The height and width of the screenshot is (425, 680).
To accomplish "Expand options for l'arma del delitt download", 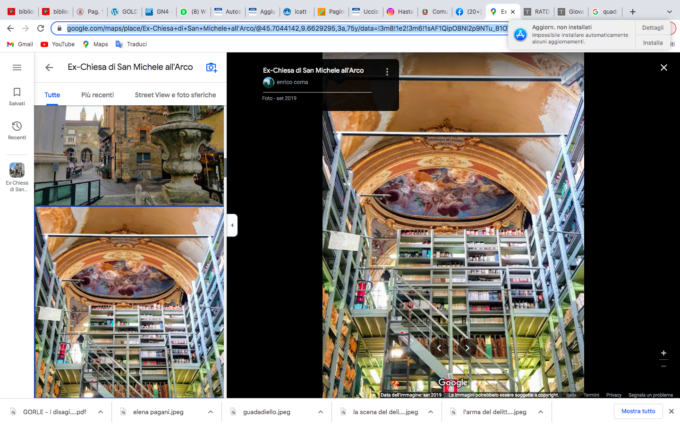I will 540,412.
